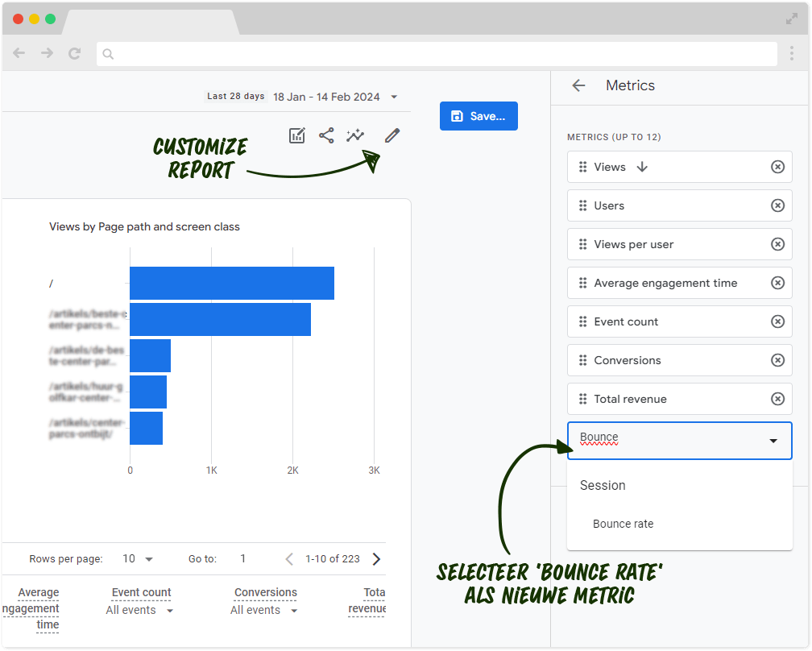Click the Conversions metric label
Viewport: 812px width, 651px height.
click(627, 360)
